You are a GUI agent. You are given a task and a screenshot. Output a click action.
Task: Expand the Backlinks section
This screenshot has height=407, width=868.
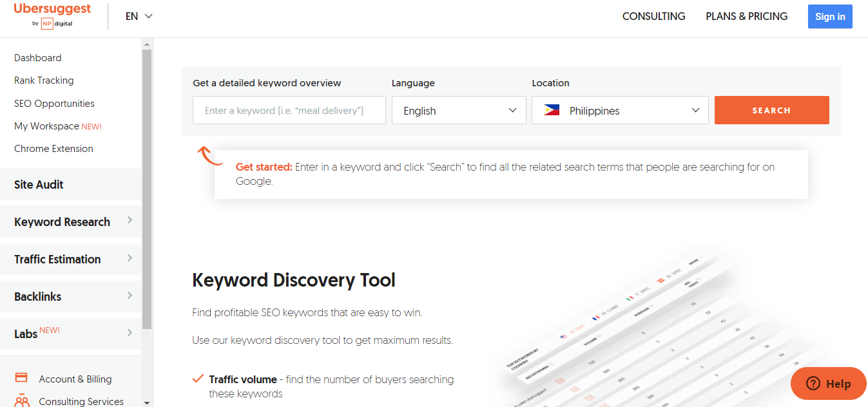point(70,296)
